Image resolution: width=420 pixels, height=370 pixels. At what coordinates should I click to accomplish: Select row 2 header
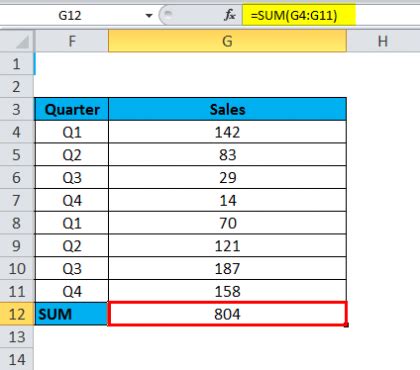(x=17, y=87)
